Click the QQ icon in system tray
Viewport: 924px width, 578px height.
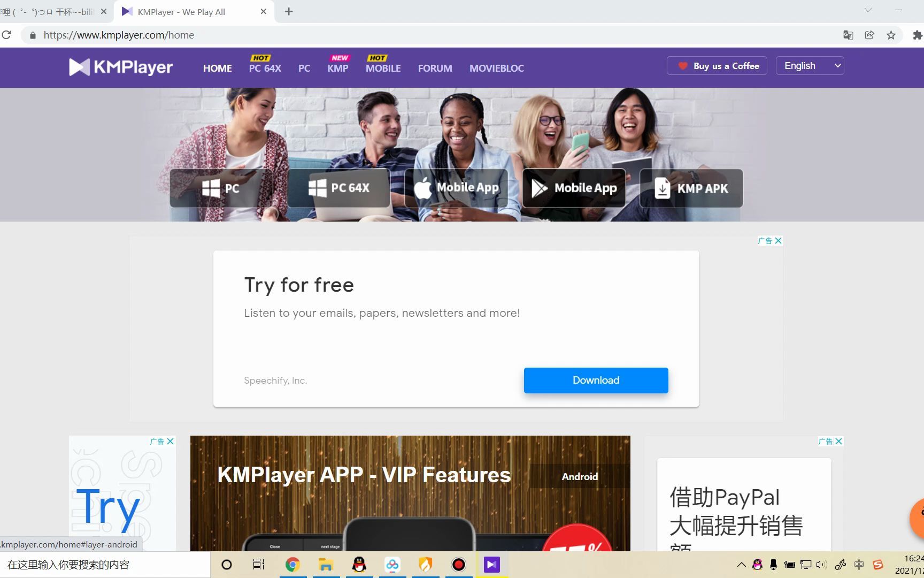click(757, 565)
